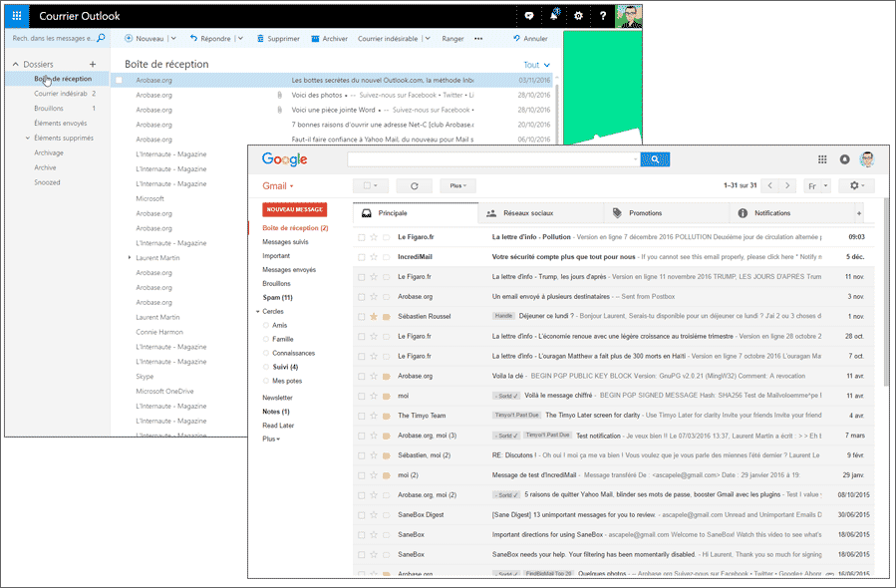Click the Outlook search magnifier icon

[x=101, y=38]
